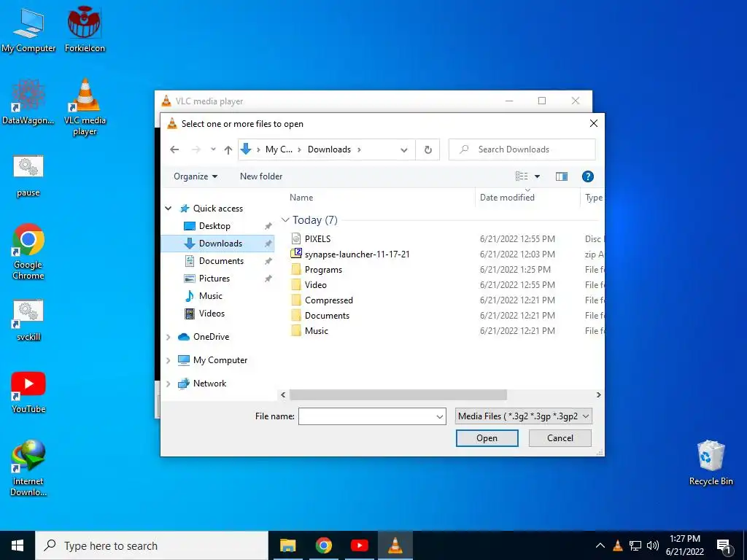Click the New folder button
The height and width of the screenshot is (560, 747).
click(261, 176)
